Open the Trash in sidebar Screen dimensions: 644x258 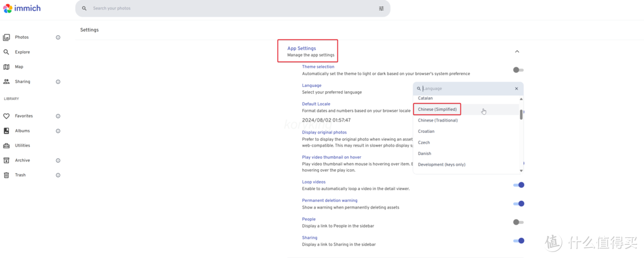click(20, 175)
